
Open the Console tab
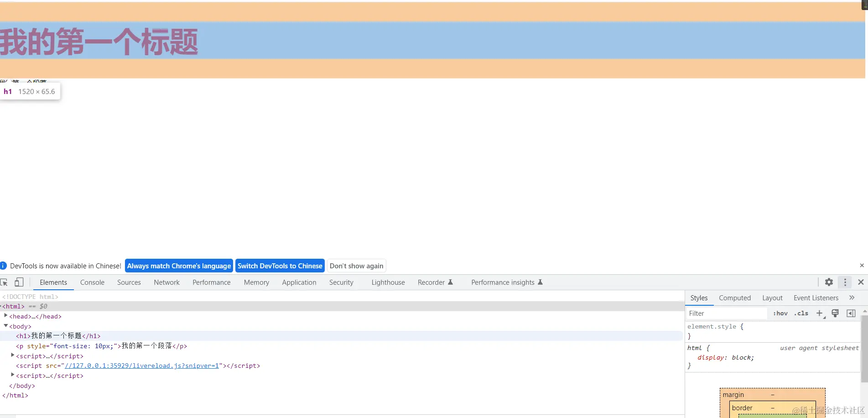(92, 282)
